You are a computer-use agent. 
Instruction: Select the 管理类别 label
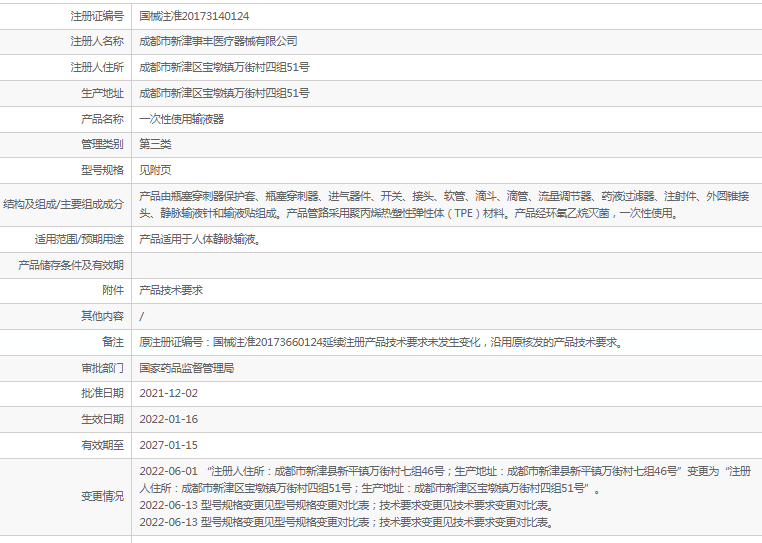click(x=103, y=144)
